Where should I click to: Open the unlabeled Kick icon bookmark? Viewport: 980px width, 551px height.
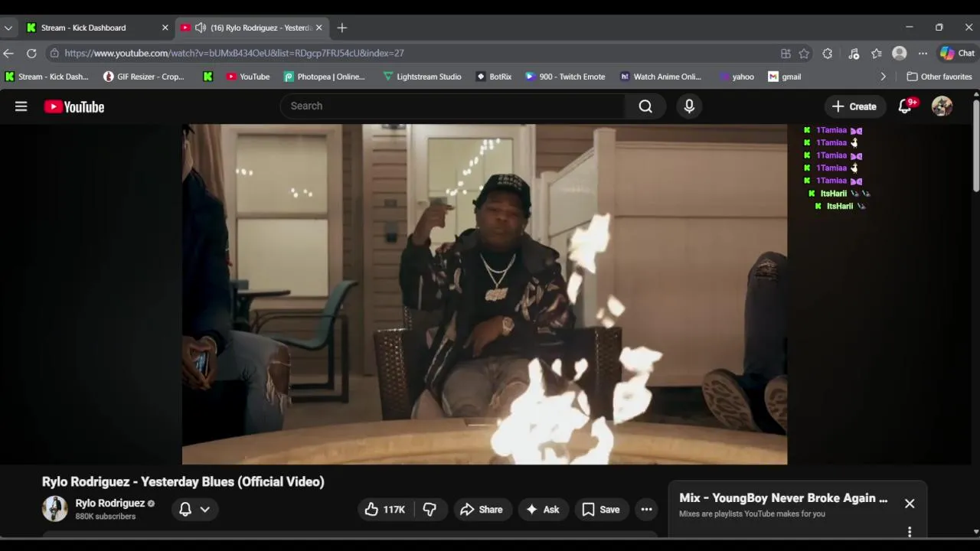[x=207, y=77]
